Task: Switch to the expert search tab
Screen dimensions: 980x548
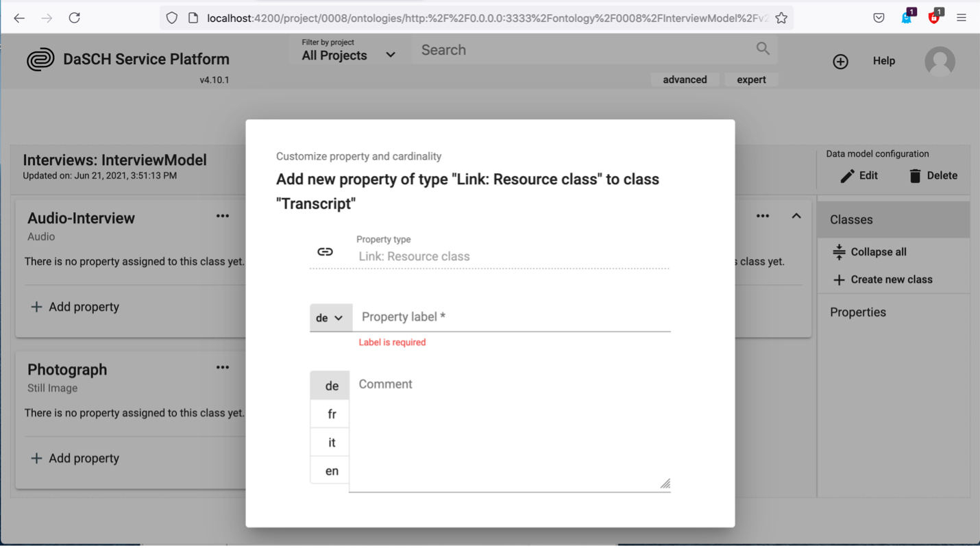Action: click(x=751, y=79)
